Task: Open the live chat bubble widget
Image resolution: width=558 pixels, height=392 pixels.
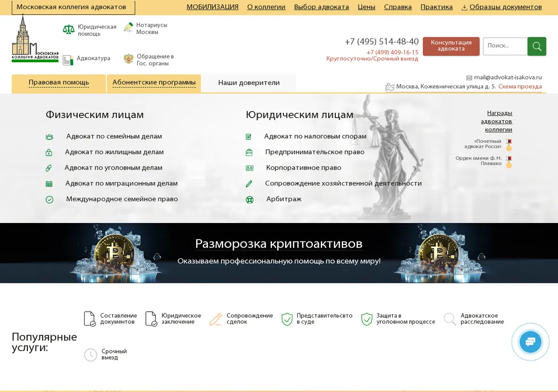Action: (530, 342)
